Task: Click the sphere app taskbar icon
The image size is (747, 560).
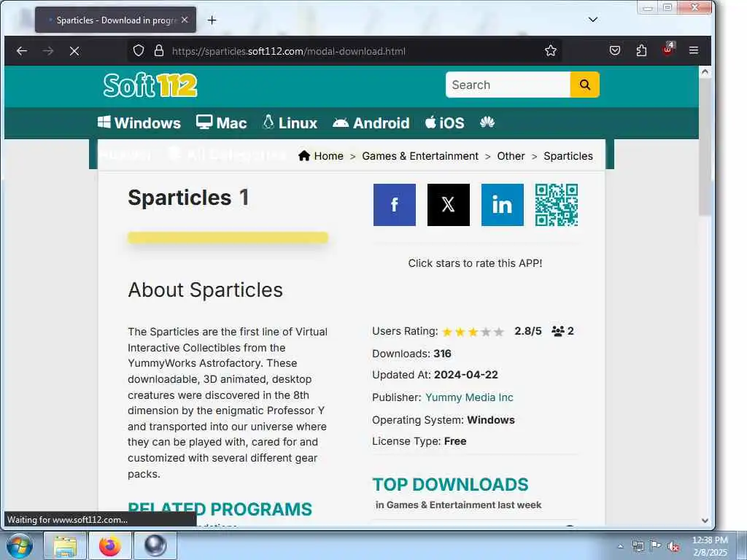Action: coord(155,545)
